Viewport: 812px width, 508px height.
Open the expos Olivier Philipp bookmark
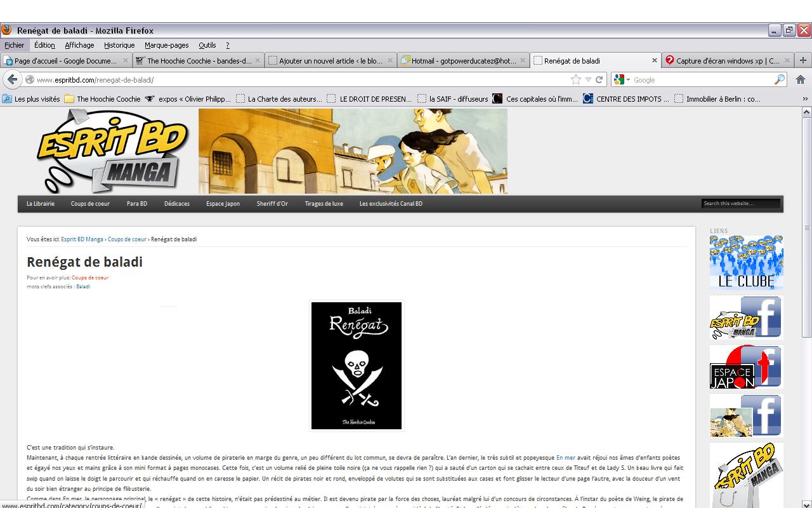[x=188, y=98]
